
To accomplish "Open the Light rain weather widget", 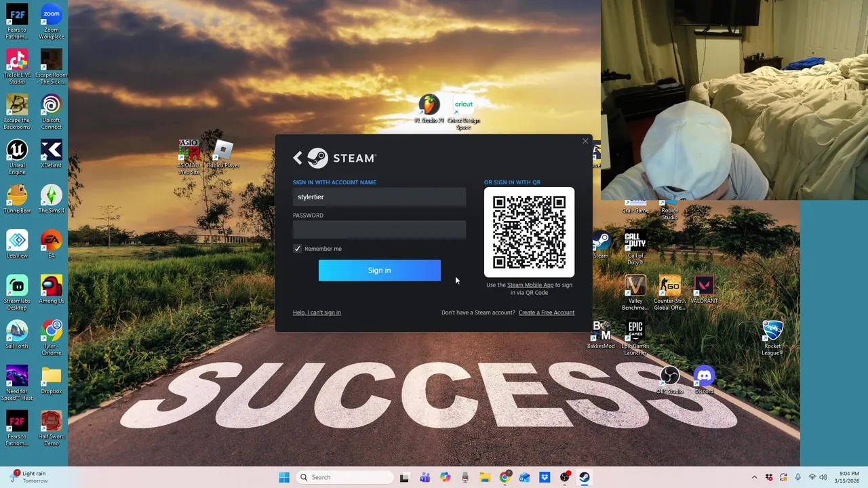I will (x=28, y=477).
